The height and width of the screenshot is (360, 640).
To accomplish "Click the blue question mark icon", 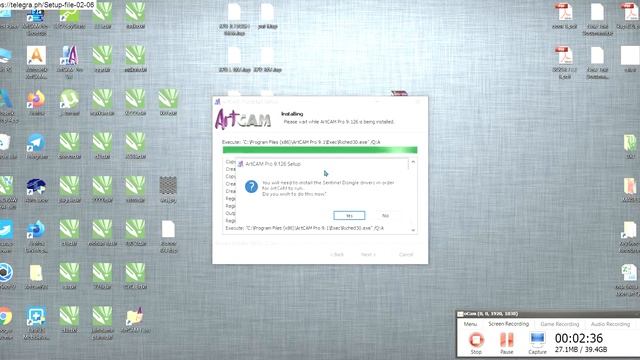I will click(x=251, y=187).
